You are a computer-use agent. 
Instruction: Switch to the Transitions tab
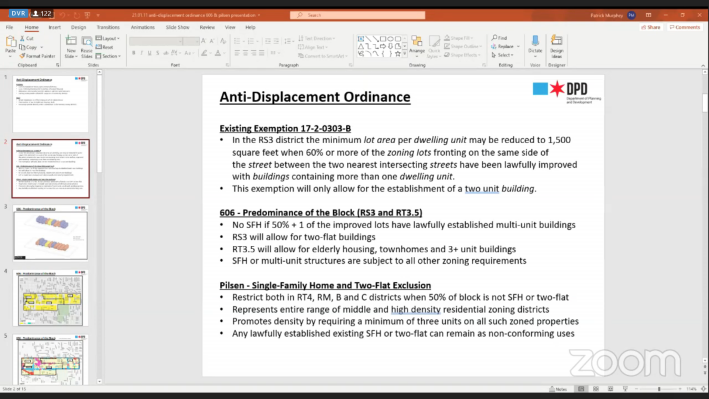tap(108, 28)
